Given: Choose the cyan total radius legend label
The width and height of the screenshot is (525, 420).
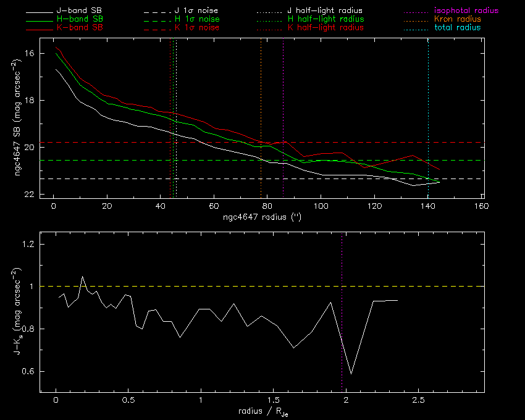Looking at the screenshot, I should (456, 28).
